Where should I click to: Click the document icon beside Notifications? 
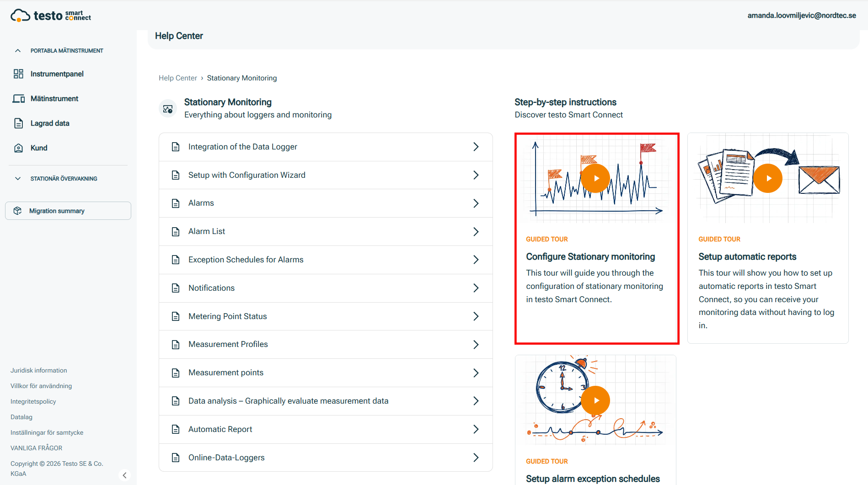(175, 288)
